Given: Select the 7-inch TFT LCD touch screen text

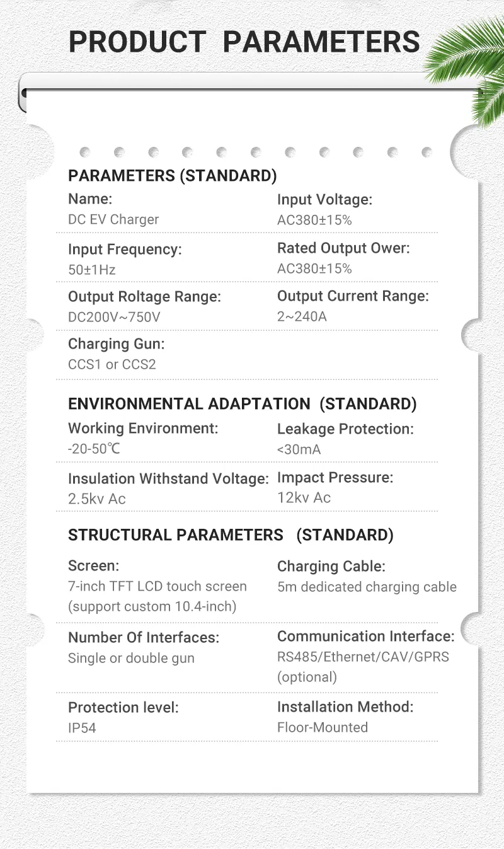Looking at the screenshot, I should 157,586.
